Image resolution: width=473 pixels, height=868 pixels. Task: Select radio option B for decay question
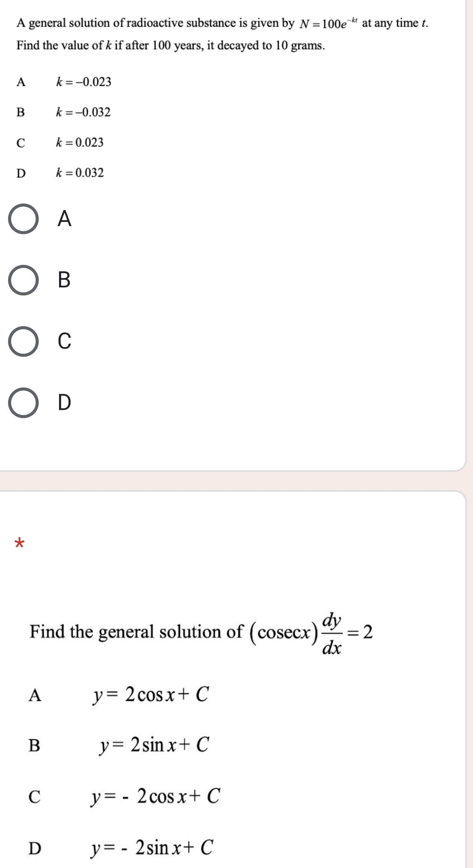click(x=23, y=280)
